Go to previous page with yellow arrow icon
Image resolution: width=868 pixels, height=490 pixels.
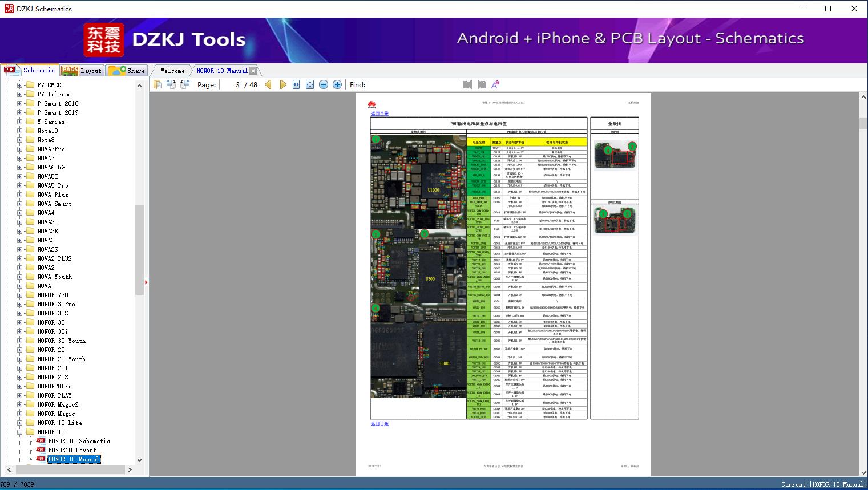tap(268, 84)
